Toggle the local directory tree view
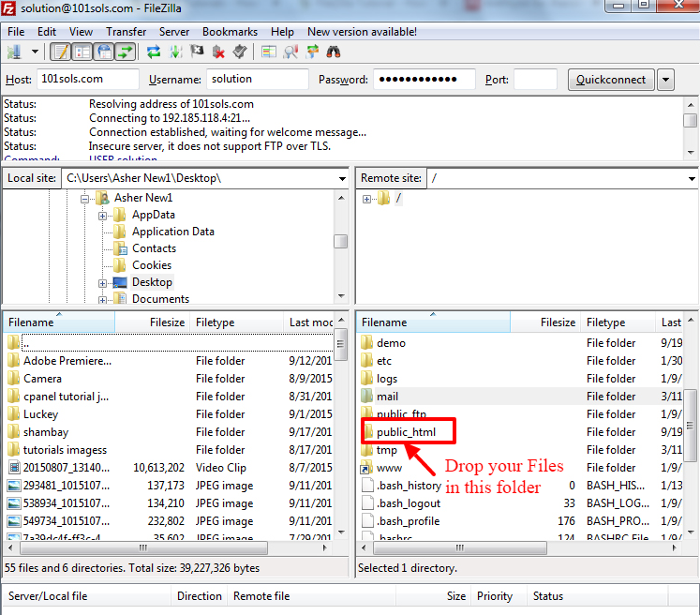 click(82, 52)
